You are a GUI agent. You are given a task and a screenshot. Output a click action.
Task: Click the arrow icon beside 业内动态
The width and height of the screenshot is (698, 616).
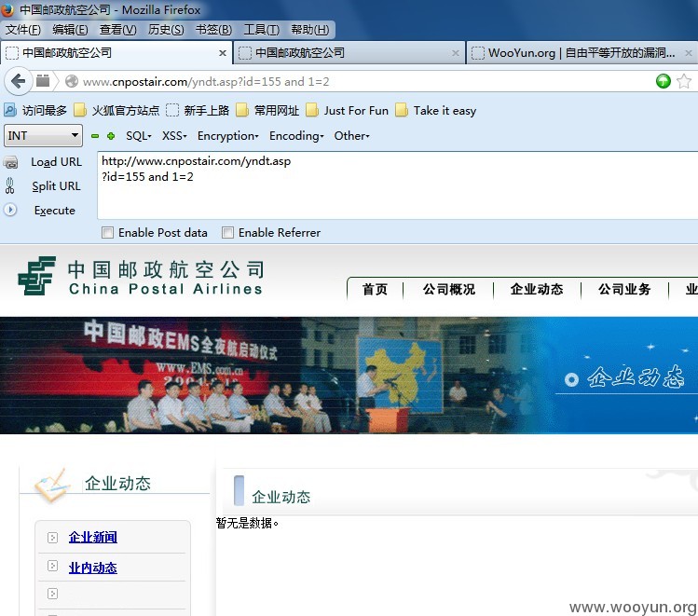click(52, 566)
